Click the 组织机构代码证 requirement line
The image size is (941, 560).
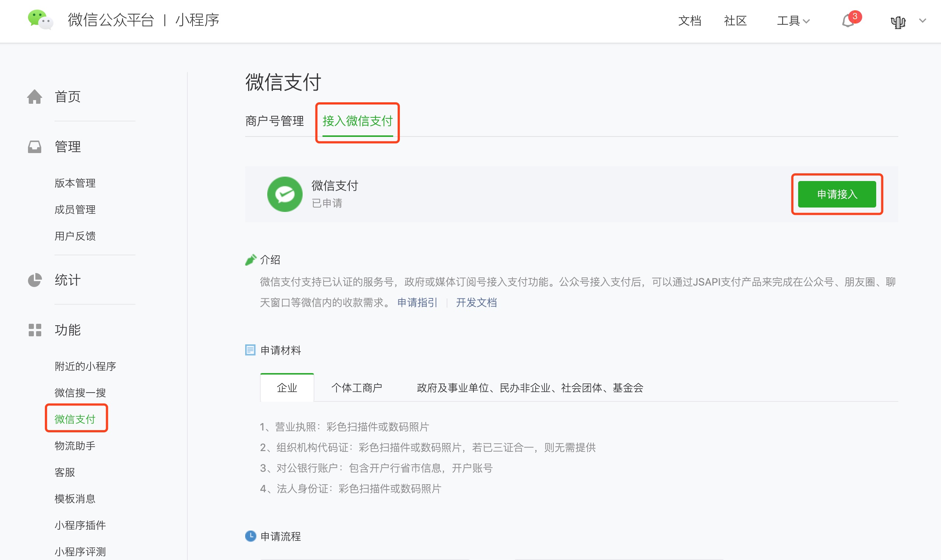pos(428,447)
